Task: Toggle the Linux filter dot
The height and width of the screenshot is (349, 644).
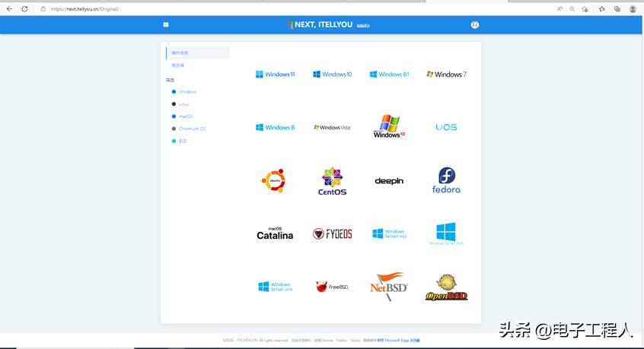Action: 174,104
